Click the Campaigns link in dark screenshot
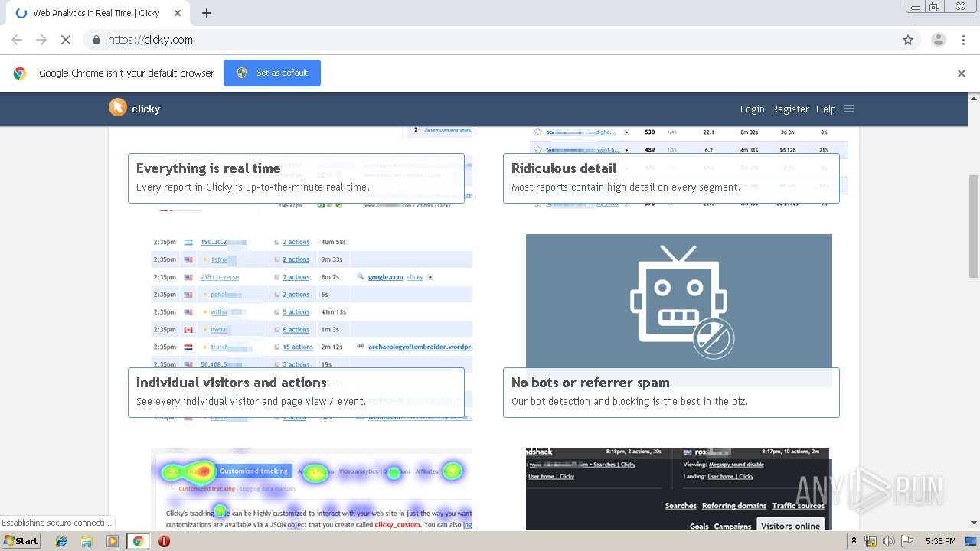Screen dimensions: 980x551 pyautogui.click(x=733, y=526)
